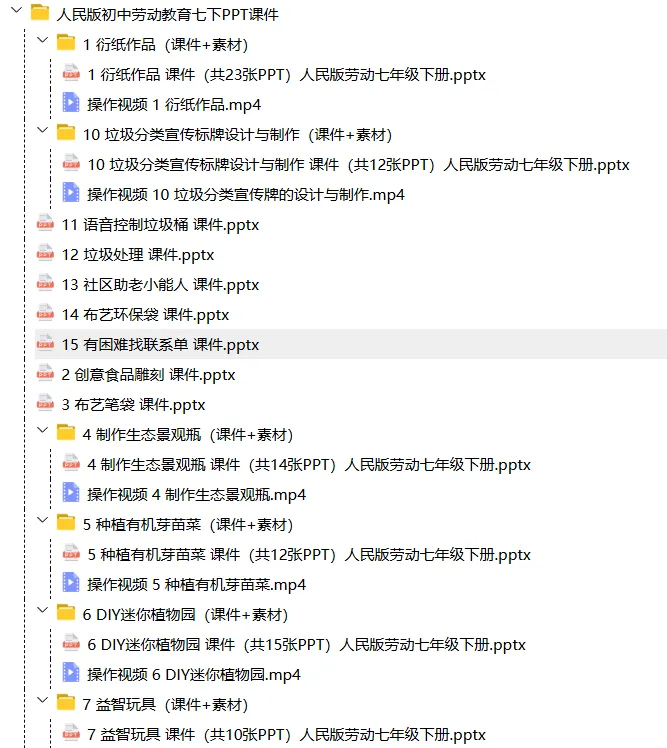Image resolution: width=667 pixels, height=748 pixels.
Task: Select folder 10 垃圾分类宣传标牌设计与制作（课件+素材）
Action: tap(237, 135)
